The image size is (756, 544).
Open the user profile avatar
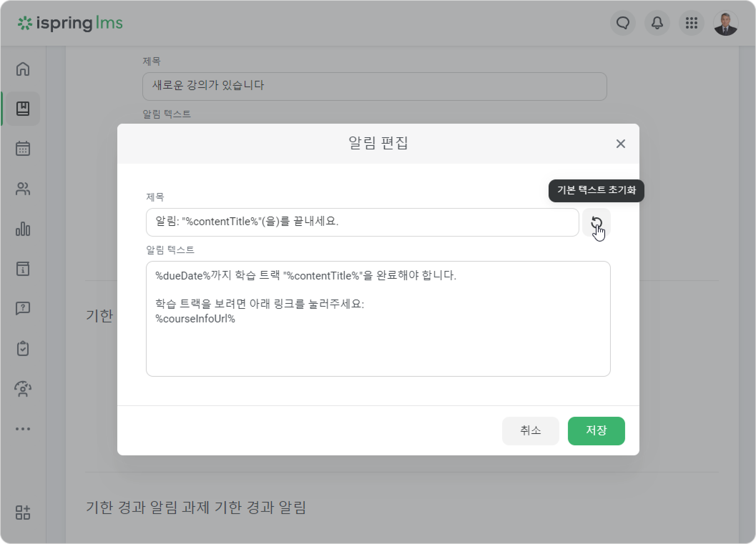click(726, 23)
